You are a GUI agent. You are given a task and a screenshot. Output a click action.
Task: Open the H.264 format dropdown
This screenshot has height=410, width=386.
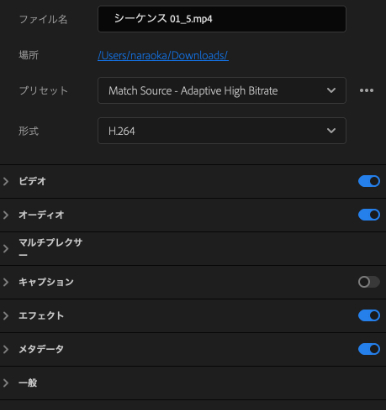pyautogui.click(x=222, y=130)
